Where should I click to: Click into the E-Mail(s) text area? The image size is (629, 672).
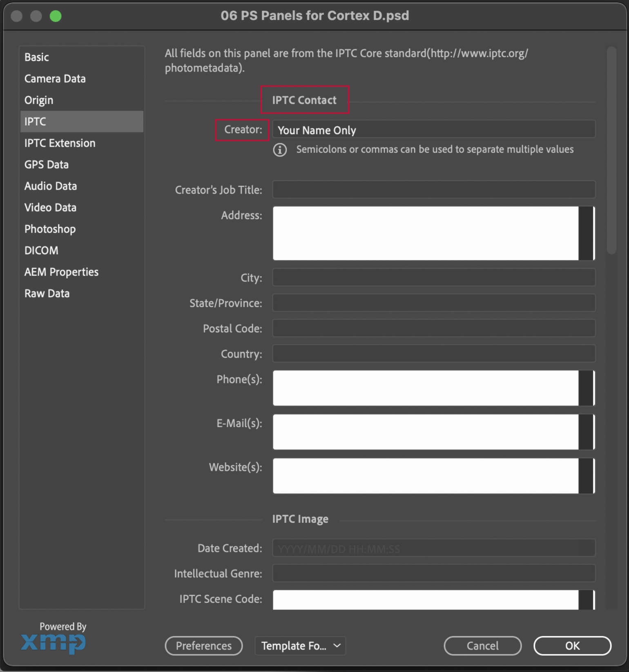pos(426,432)
